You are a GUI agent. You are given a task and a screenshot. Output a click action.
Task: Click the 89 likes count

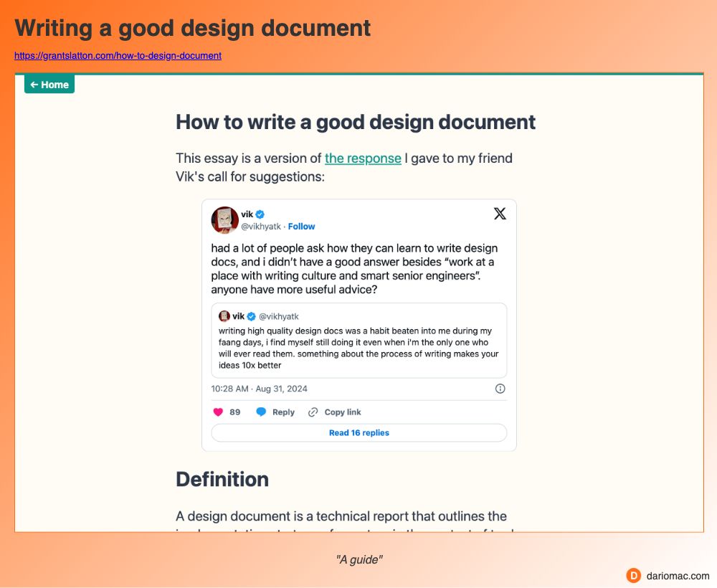(235, 412)
